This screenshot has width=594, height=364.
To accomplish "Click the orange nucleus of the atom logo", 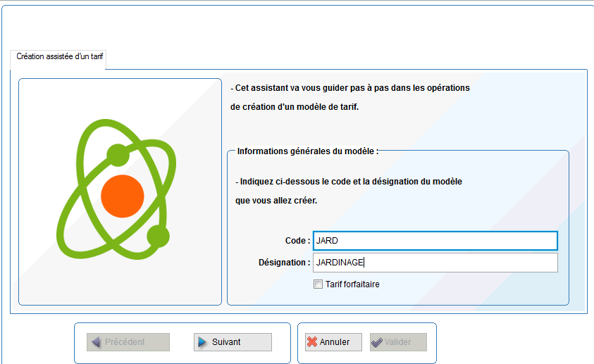I will point(123,196).
